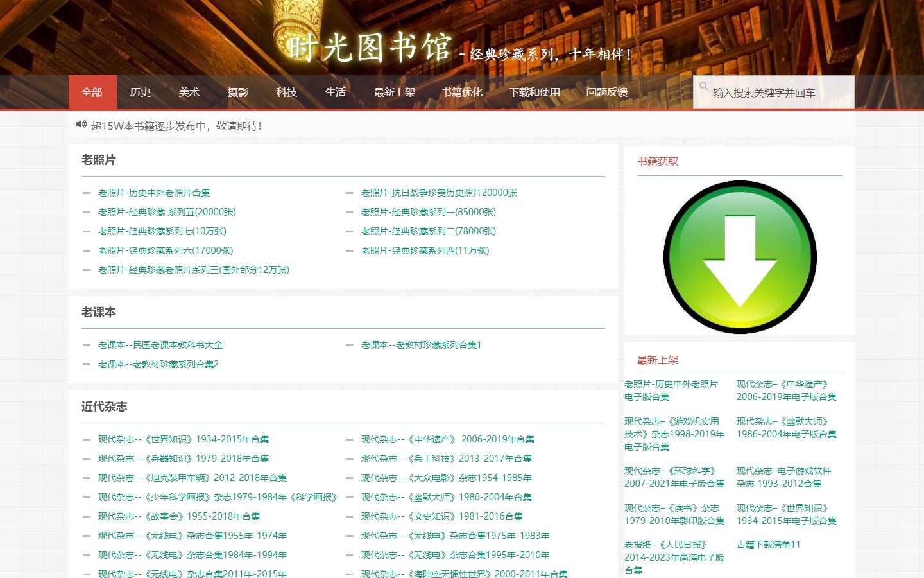View the 最新上架 page
924x578 pixels.
pyautogui.click(x=395, y=92)
